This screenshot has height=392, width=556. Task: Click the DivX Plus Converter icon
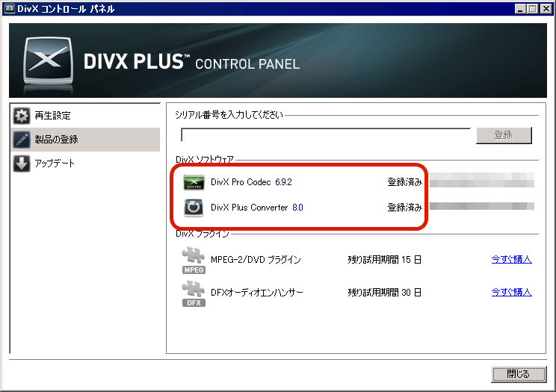194,208
